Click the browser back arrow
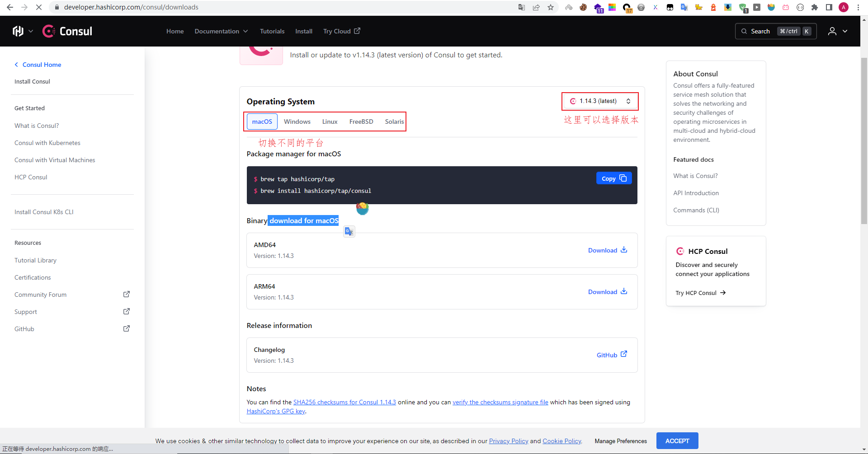This screenshot has height=454, width=868. (10, 7)
